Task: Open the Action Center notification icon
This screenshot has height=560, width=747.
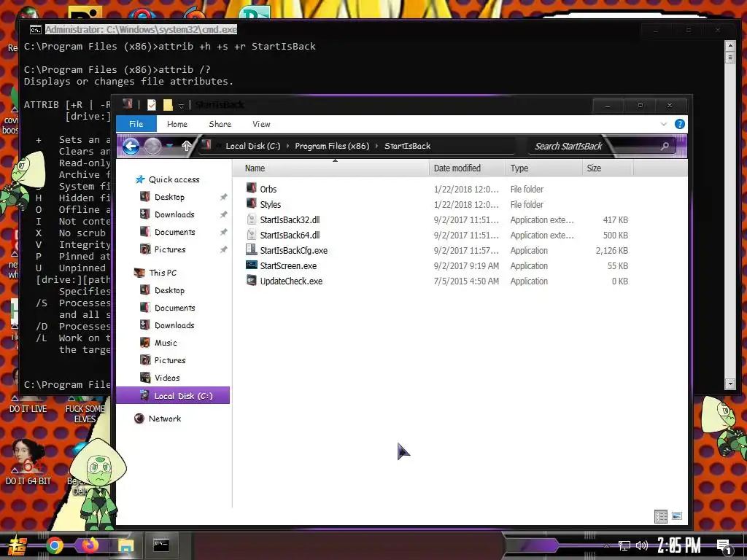Action: point(724,547)
